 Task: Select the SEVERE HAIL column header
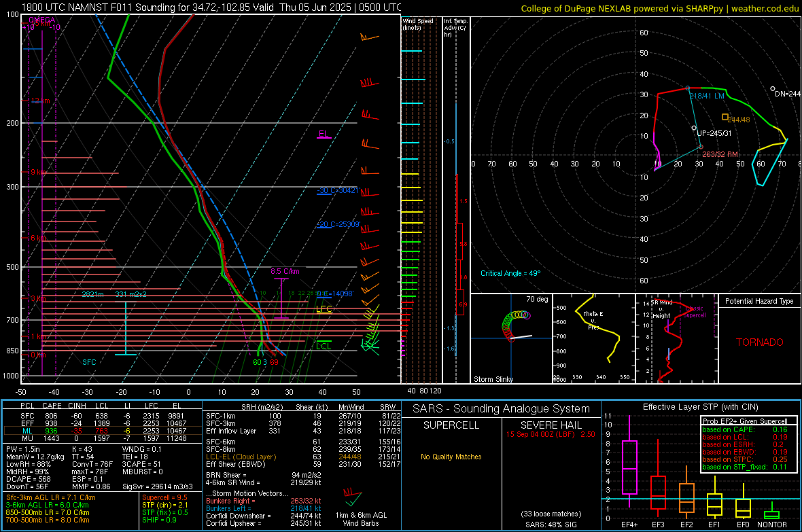[x=551, y=425]
